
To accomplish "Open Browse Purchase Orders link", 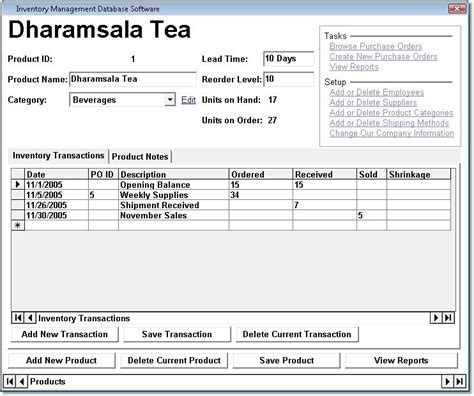I will coord(376,46).
